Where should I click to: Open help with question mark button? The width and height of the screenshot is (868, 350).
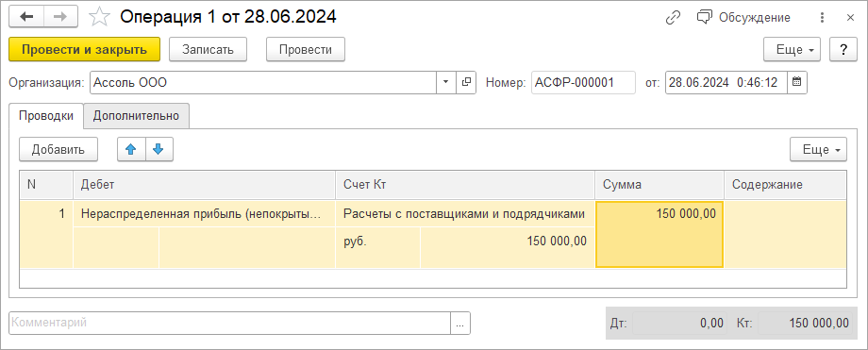(x=843, y=49)
